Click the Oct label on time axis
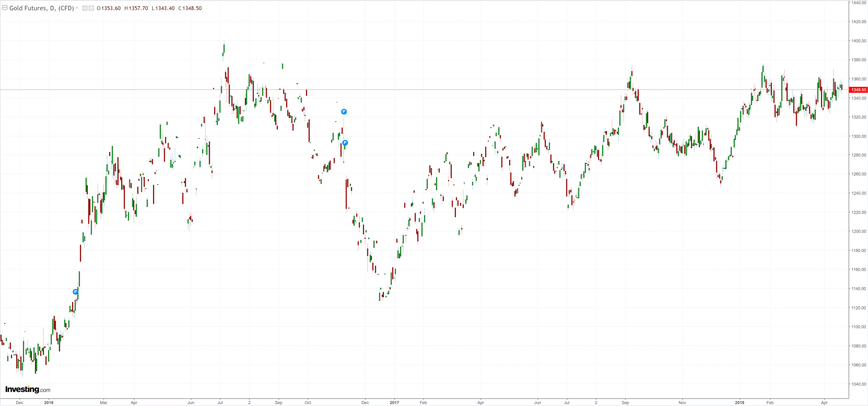Viewport: 868px width, 406px height. pos(308,403)
